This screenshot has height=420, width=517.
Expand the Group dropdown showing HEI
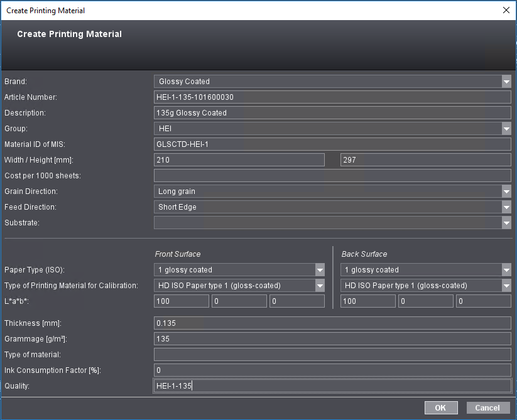click(x=506, y=129)
